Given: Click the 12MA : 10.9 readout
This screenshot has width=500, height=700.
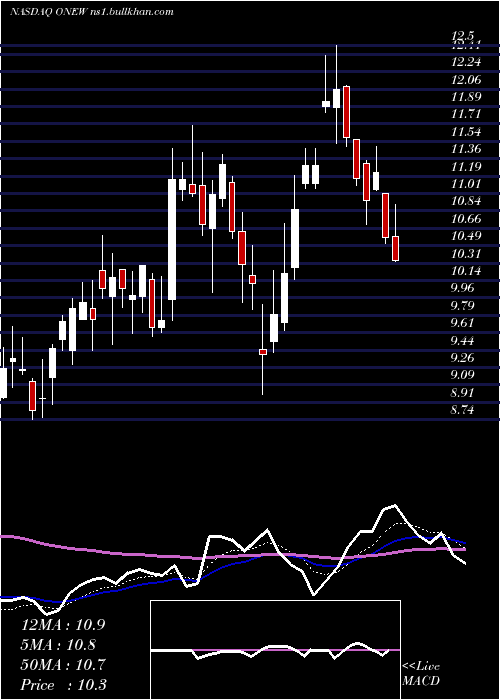Looking at the screenshot, I should point(63,625).
